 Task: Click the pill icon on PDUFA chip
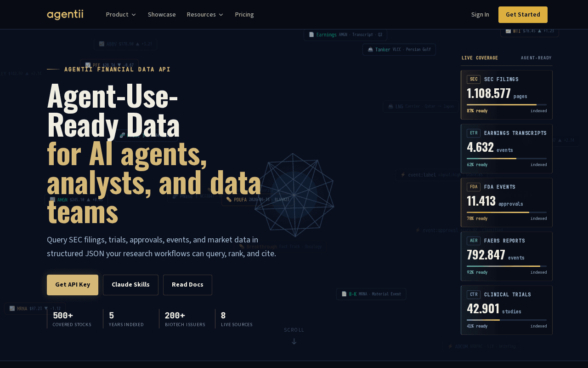[x=229, y=200]
